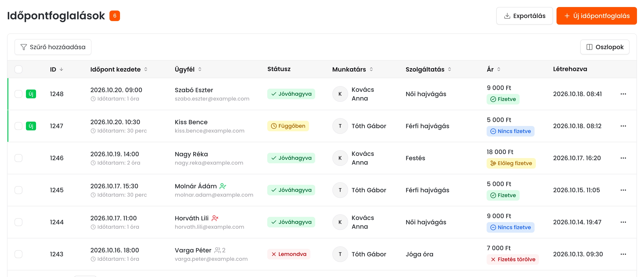This screenshot has width=644, height=277.
Task: Click the Exportálás button
Action: coord(524,16)
